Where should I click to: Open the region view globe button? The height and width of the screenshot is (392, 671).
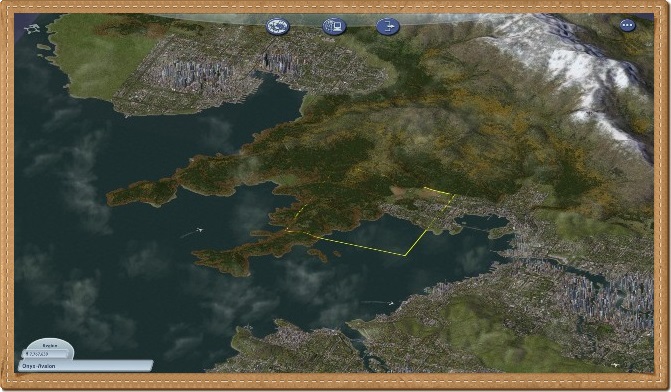[277, 26]
